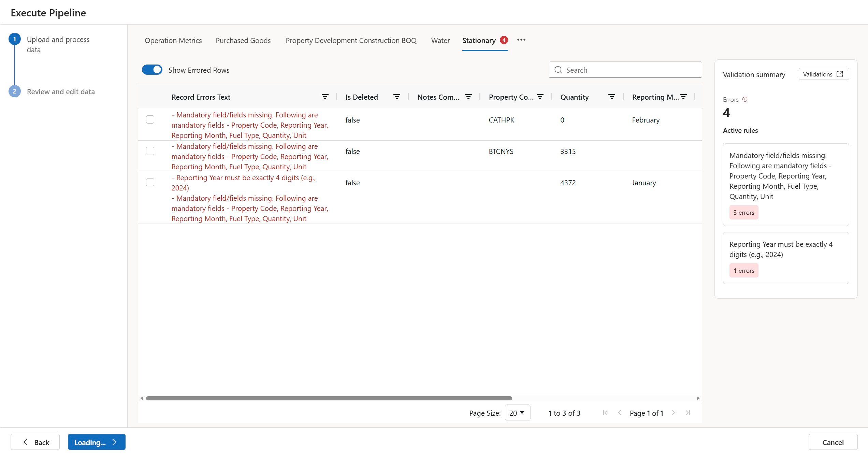Open filter menu for Property Code column
Viewport: 868px width, 456px height.
click(x=540, y=97)
